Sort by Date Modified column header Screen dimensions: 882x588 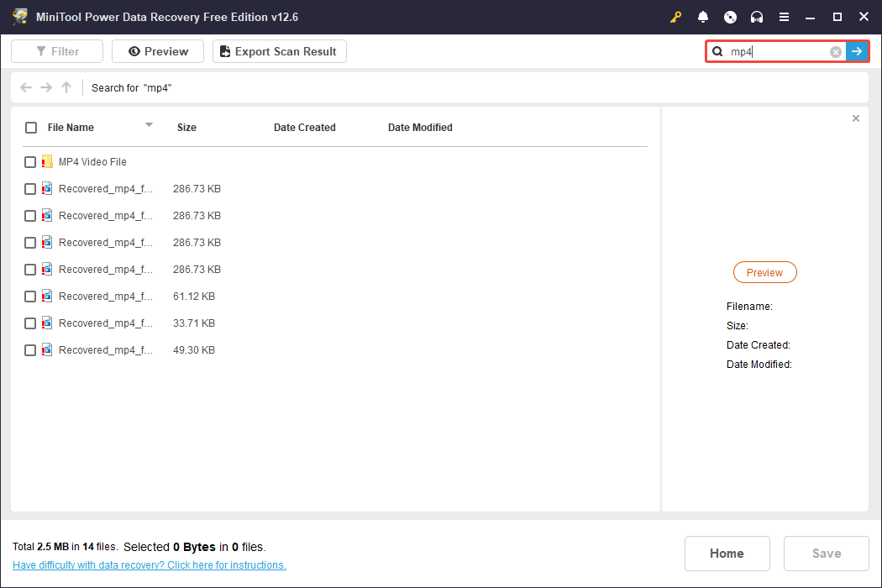tap(420, 128)
